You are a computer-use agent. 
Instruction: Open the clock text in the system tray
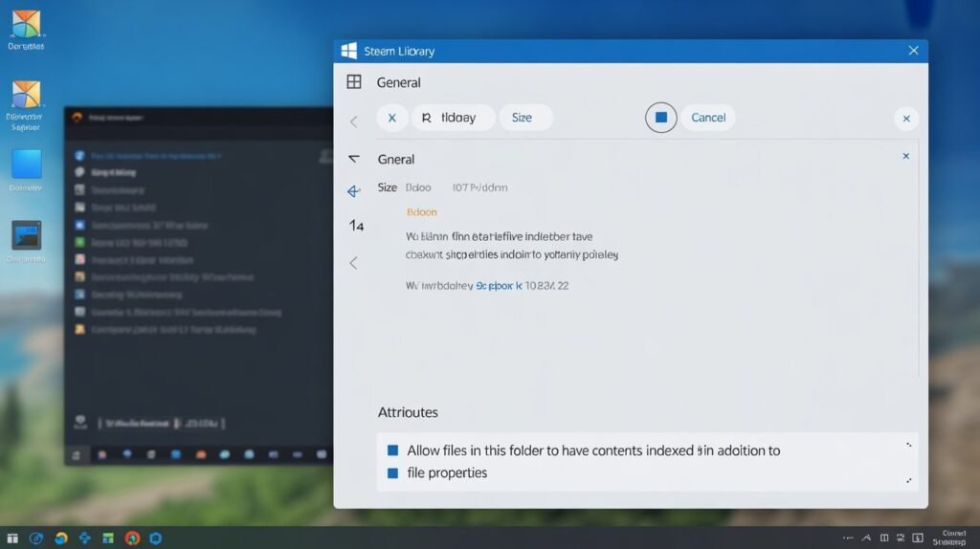coord(950,538)
